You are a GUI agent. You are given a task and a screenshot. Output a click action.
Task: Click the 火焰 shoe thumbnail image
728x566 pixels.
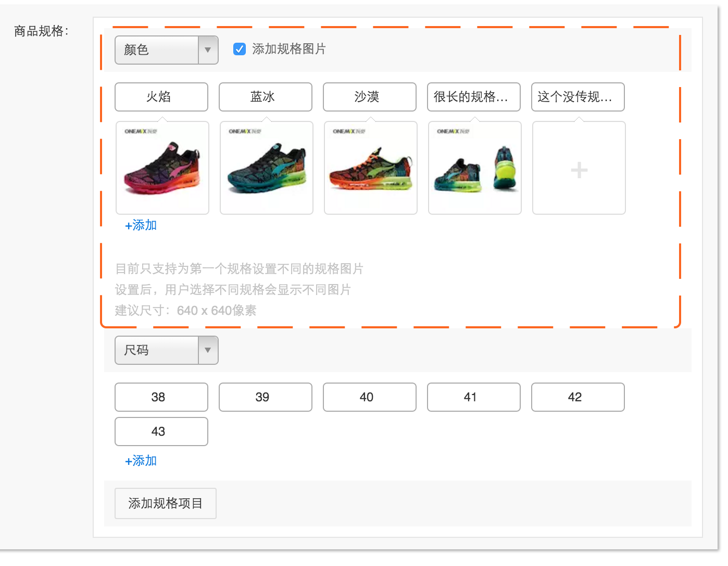tap(162, 168)
